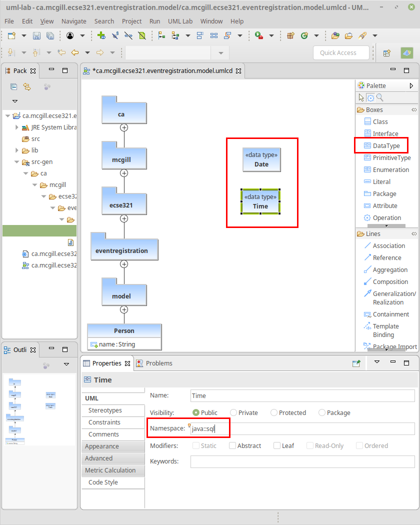420x525 pixels.
Task: Click the back navigation arrow icon
Action: coord(75,52)
